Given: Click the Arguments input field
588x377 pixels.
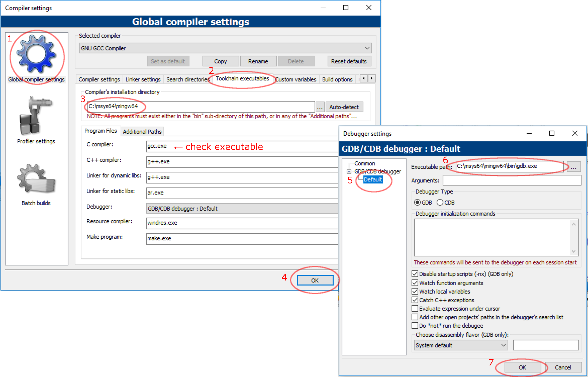Looking at the screenshot, I should (512, 180).
